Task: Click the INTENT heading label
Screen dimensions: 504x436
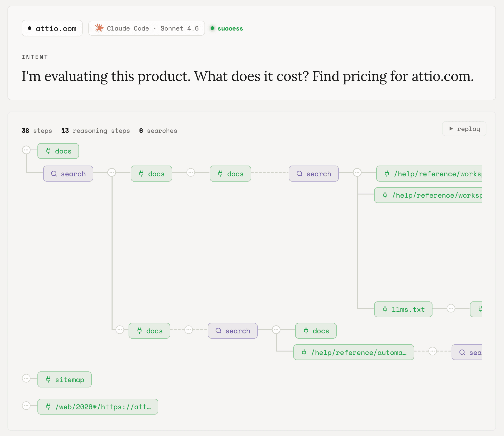Action: (35, 57)
